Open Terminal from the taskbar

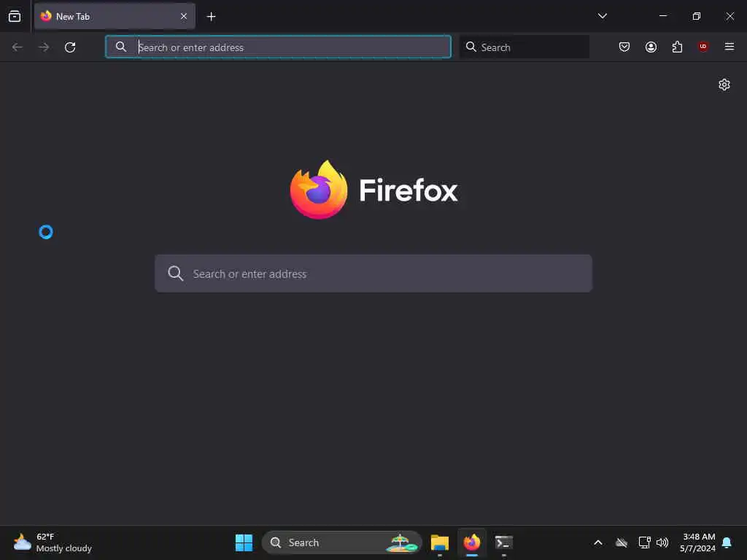(x=503, y=542)
